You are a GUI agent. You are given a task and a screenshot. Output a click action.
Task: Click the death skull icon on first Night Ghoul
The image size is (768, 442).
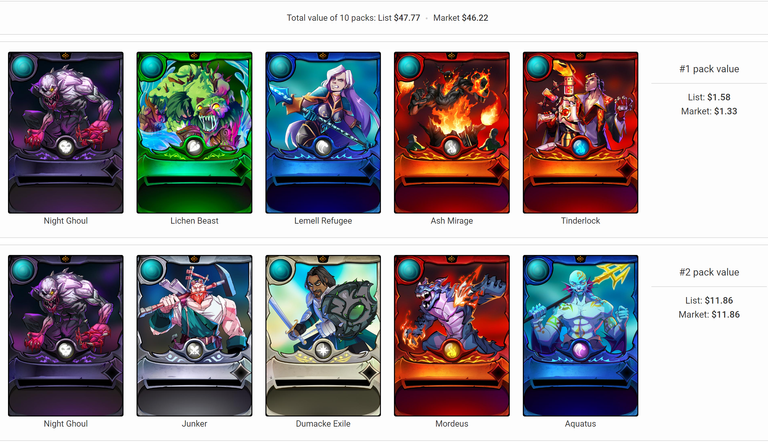[66, 147]
